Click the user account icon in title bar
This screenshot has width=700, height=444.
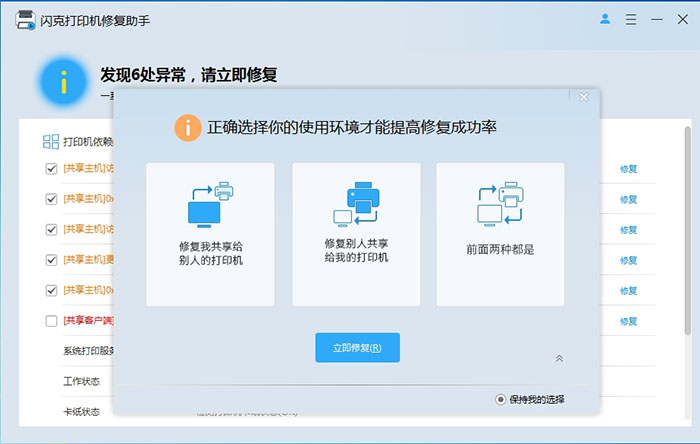point(604,19)
